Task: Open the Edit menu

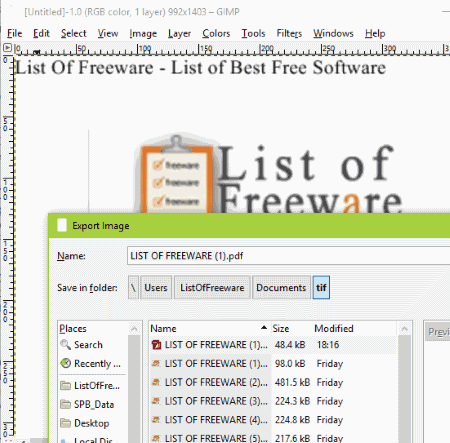Action: click(41, 33)
